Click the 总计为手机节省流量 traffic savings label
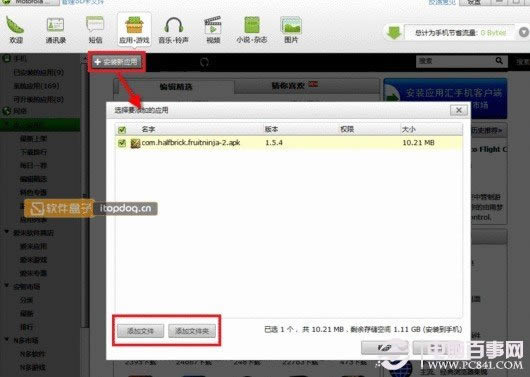This screenshot has height=377, width=530. (x=445, y=33)
